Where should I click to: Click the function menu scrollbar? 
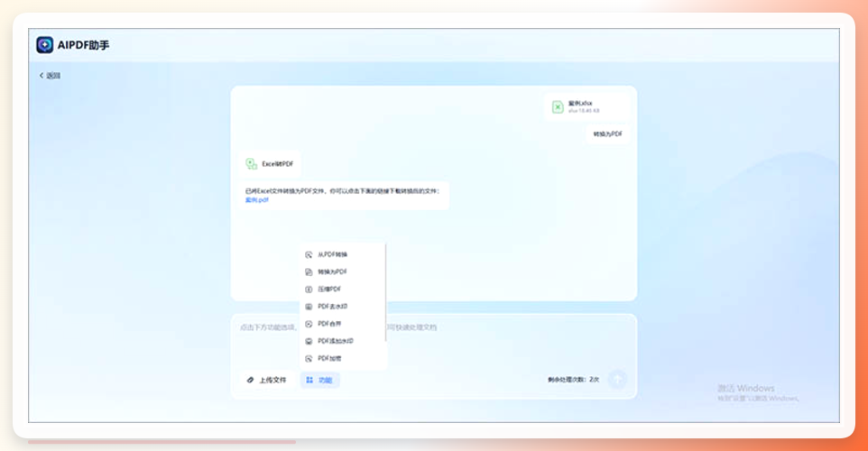(x=386, y=293)
